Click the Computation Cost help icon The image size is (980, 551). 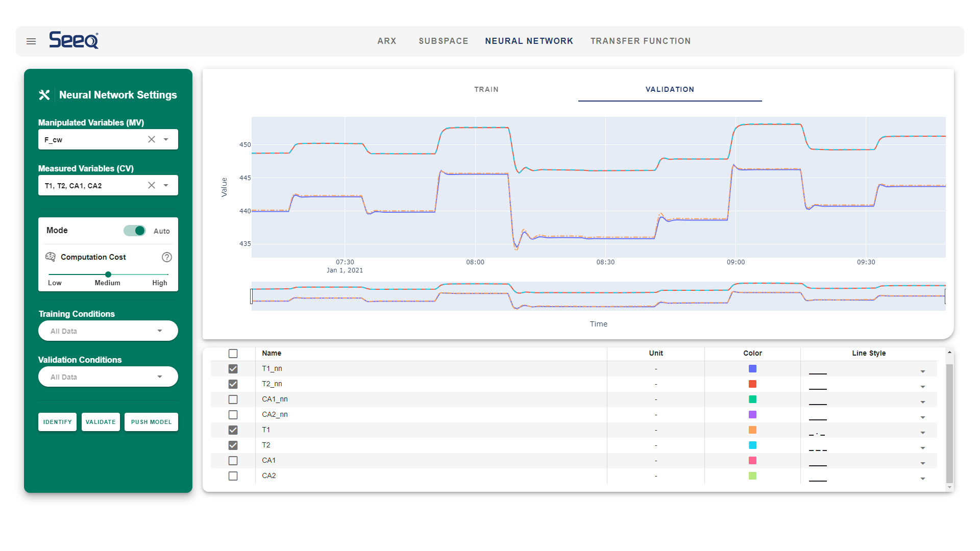(167, 257)
